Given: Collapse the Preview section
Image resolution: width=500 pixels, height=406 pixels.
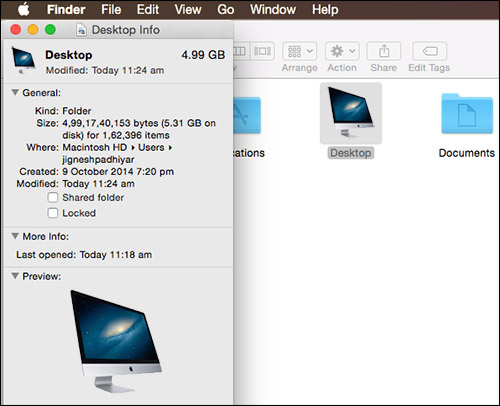Looking at the screenshot, I should (15, 276).
